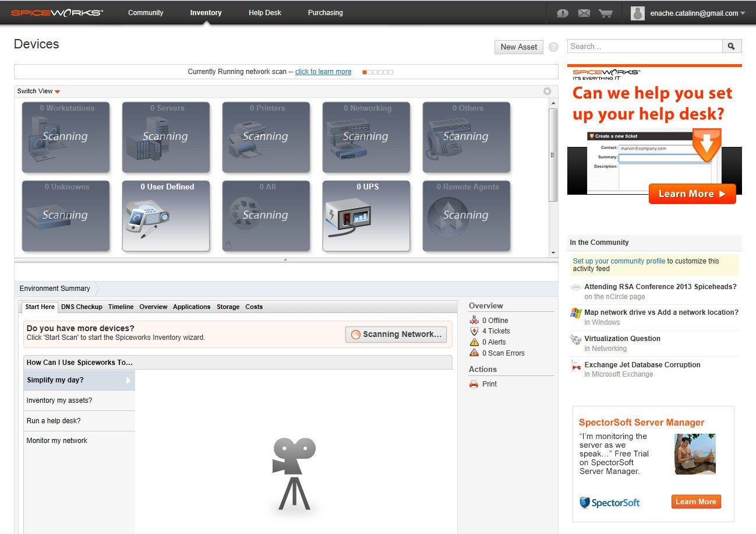Open the device view settings gear
The width and height of the screenshot is (756, 534).
[547, 91]
